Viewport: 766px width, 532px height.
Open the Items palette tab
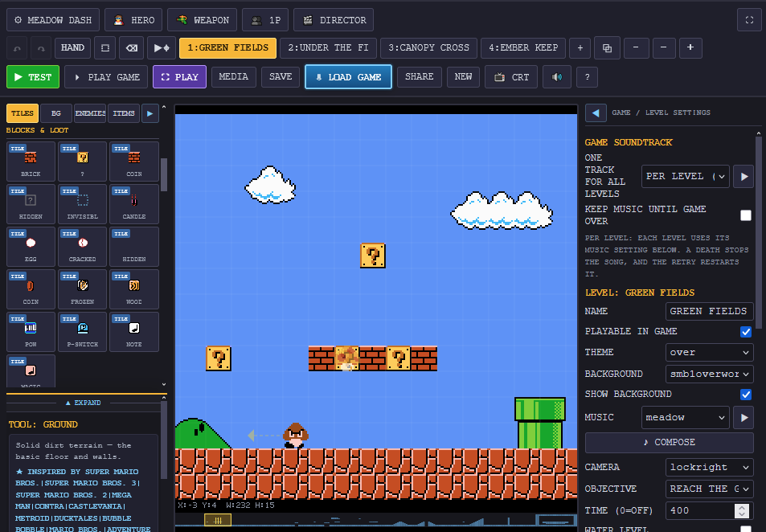click(x=124, y=113)
